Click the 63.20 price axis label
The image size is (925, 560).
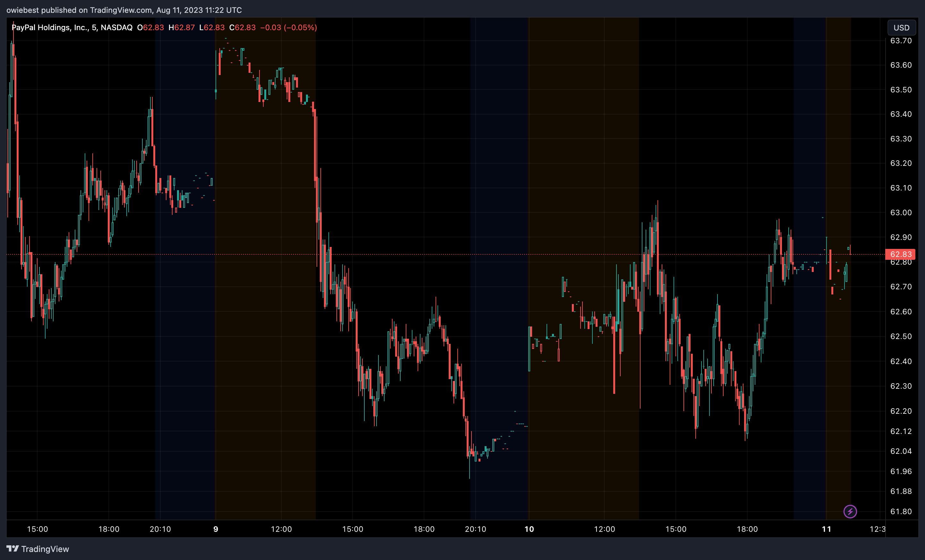tap(901, 163)
